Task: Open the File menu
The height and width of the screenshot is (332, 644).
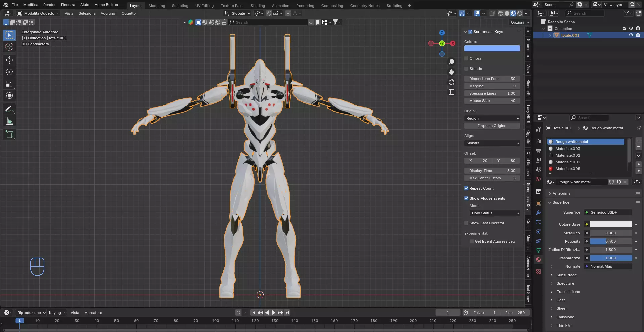Action: click(15, 5)
